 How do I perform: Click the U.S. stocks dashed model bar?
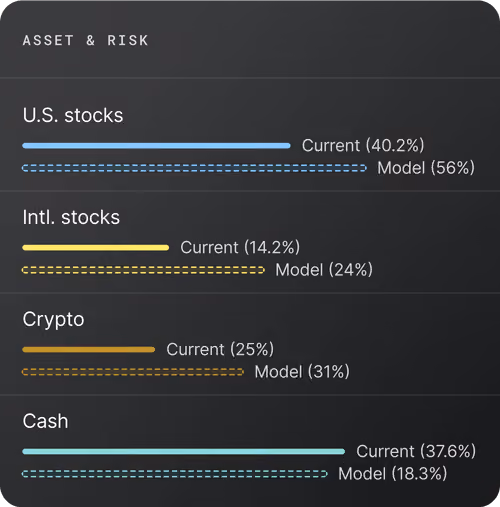pyautogui.click(x=194, y=168)
